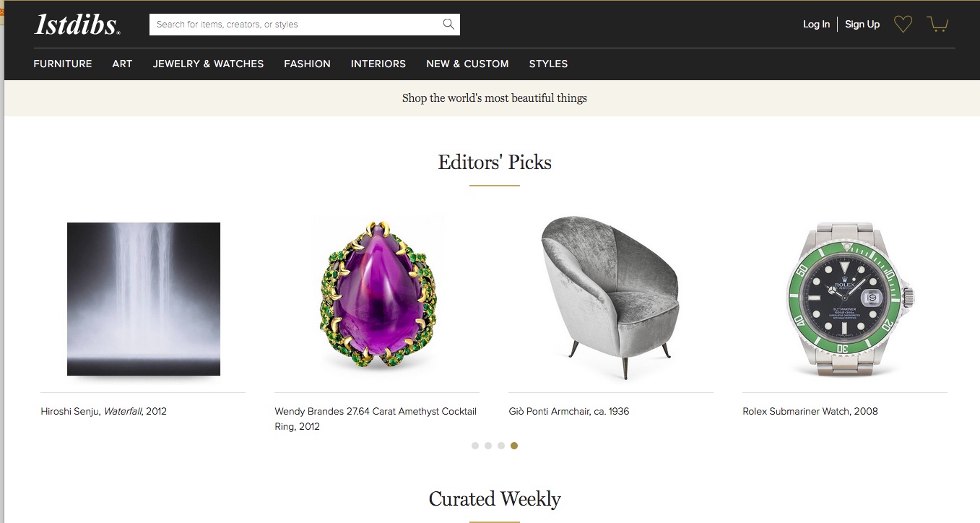Open the New & Custom menu
Viewport: 980px width, 523px height.
[x=467, y=64]
